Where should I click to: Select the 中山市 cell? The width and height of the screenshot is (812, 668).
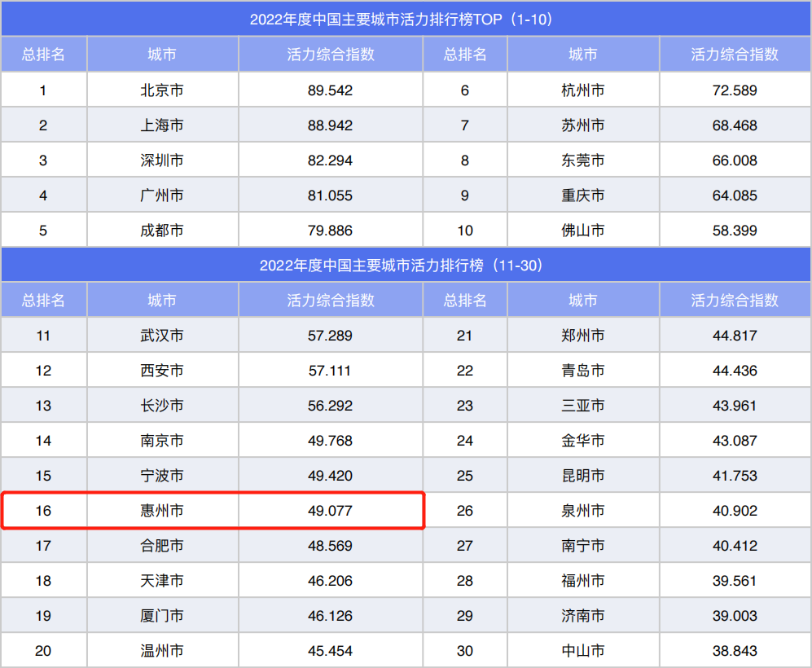(582, 651)
